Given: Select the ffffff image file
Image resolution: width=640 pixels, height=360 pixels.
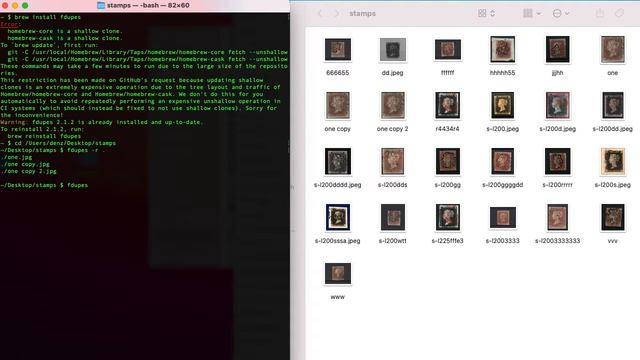Looking at the screenshot, I should 448,49.
